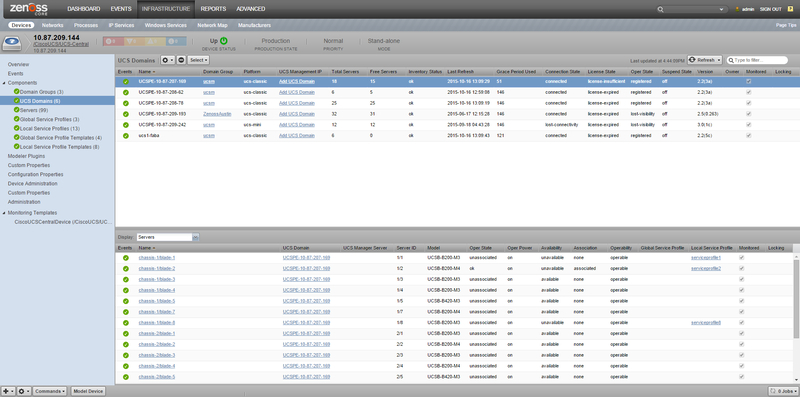The height and width of the screenshot is (397, 800).
Task: Click the global search input field
Action: (x=691, y=9)
